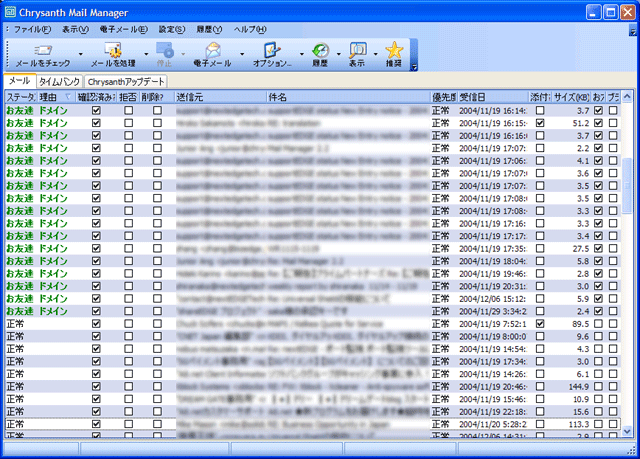Click the 正常 status in the 7:52 row
Viewport: 640px width, 459px height.
pos(16,324)
